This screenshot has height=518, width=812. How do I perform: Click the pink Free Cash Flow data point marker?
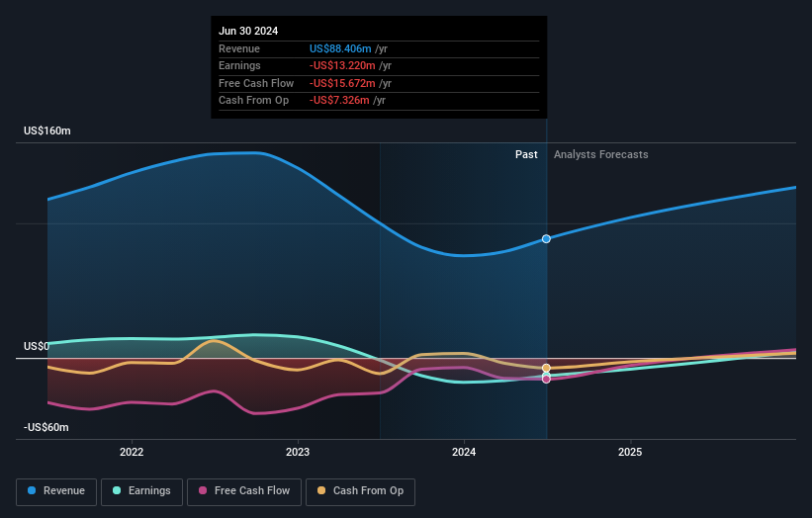[x=546, y=380]
